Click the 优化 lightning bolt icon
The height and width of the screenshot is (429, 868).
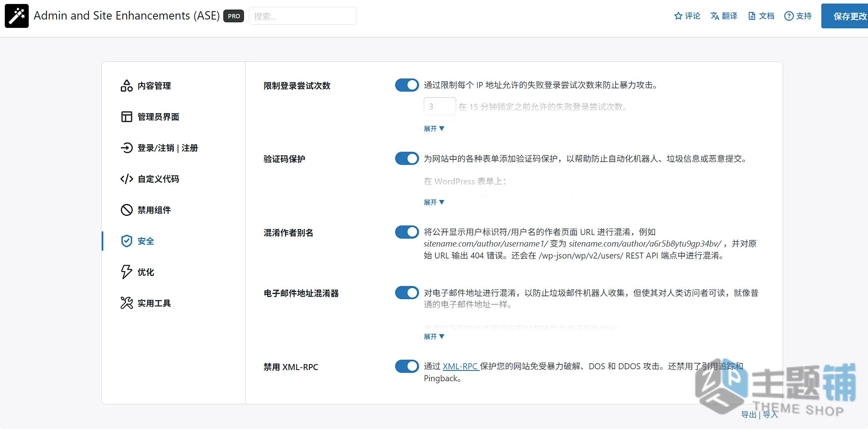126,272
